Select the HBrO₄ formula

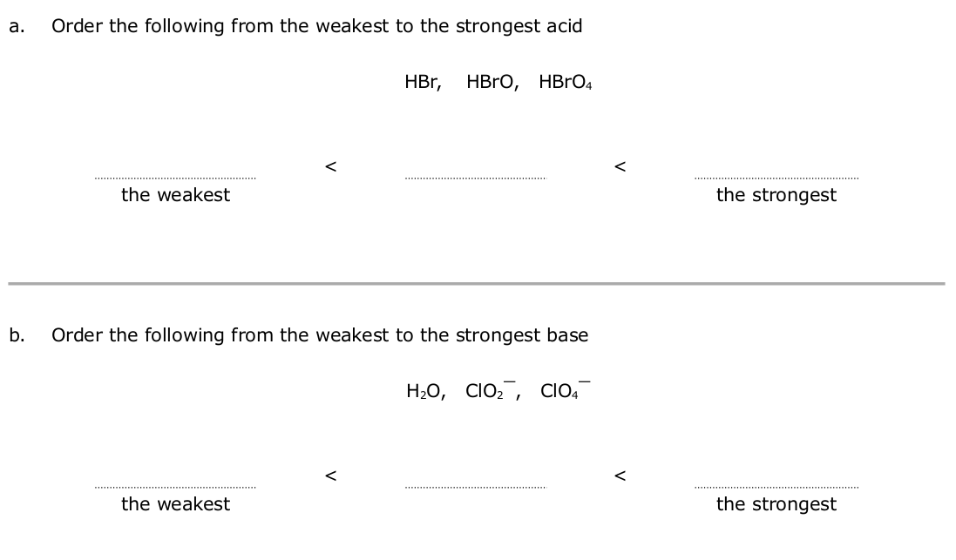point(565,83)
